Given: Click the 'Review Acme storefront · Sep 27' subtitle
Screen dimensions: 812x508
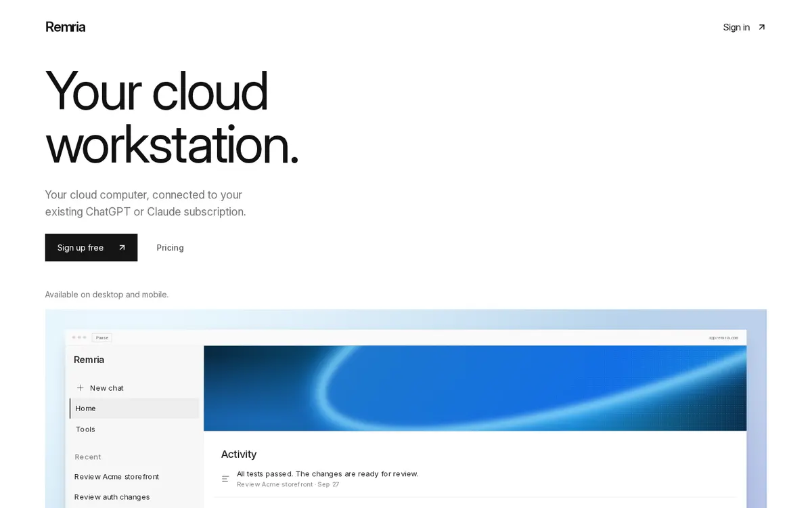Looking at the screenshot, I should 288,485.
